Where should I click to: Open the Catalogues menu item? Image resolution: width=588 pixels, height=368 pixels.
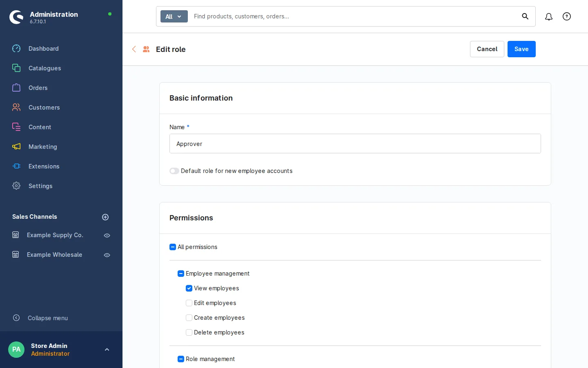point(61,68)
